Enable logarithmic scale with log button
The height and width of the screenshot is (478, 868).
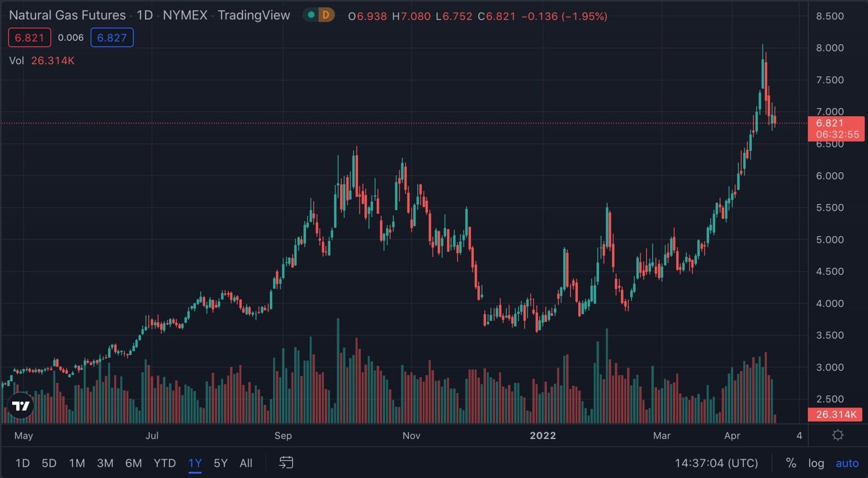[x=816, y=463]
